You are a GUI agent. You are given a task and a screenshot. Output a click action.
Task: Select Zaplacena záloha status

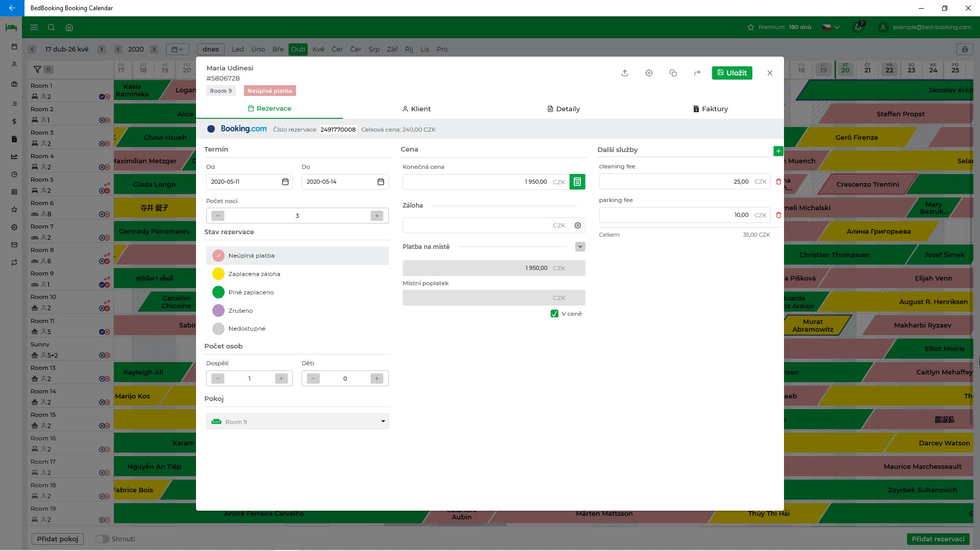pyautogui.click(x=298, y=274)
